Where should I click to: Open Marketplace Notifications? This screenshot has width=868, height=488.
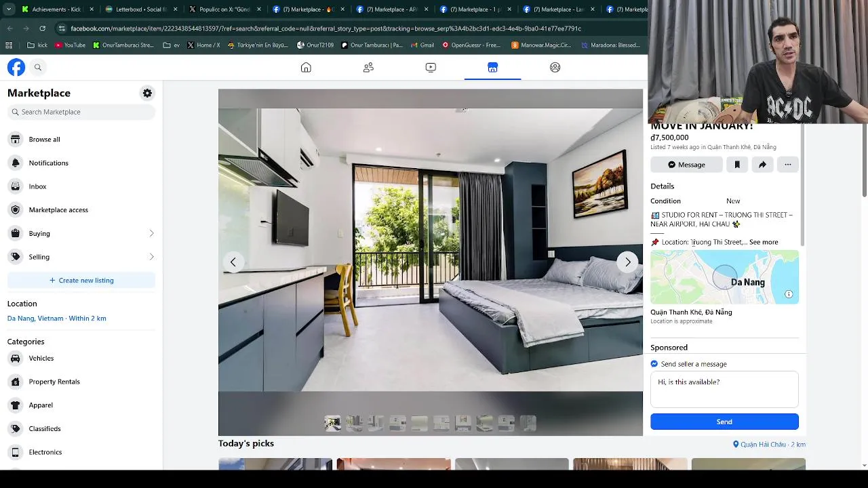pyautogui.click(x=81, y=163)
